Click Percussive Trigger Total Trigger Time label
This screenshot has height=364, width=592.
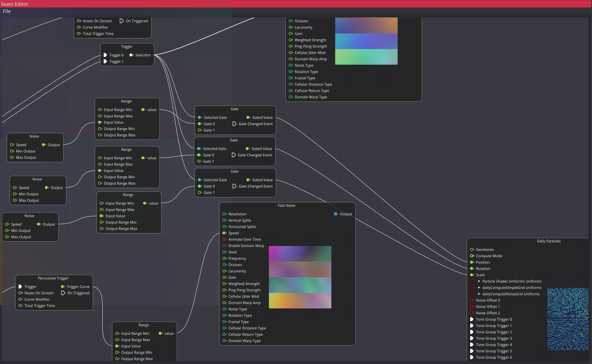point(40,306)
